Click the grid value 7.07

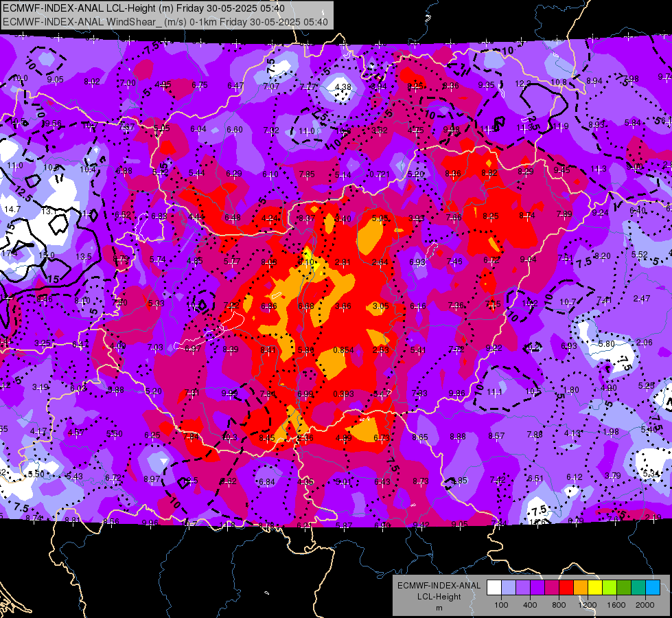271,87
